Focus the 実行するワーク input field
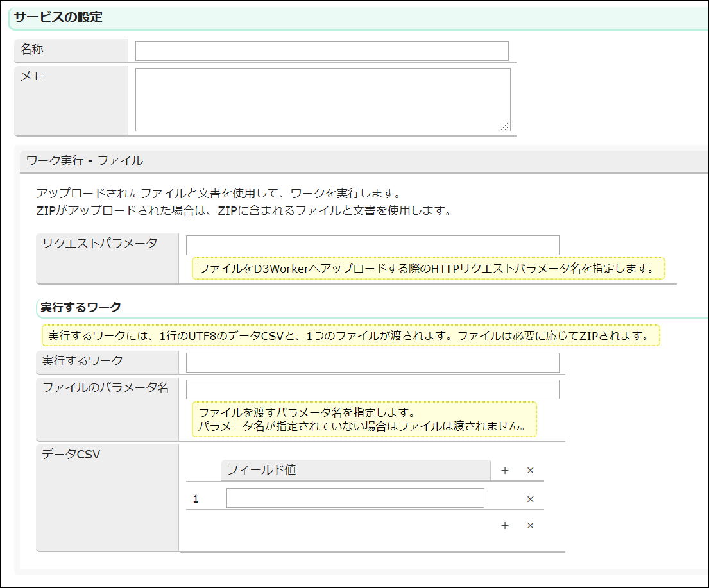The image size is (709, 588). (x=372, y=362)
